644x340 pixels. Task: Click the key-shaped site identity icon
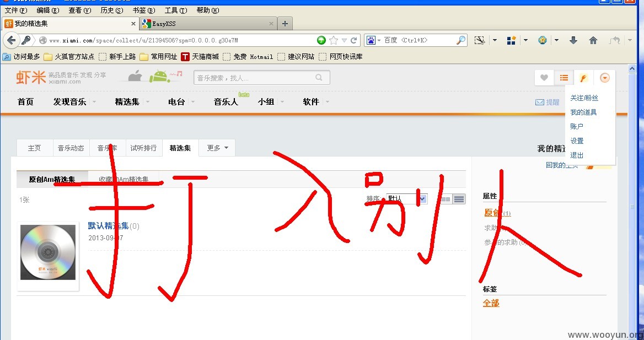(x=25, y=40)
